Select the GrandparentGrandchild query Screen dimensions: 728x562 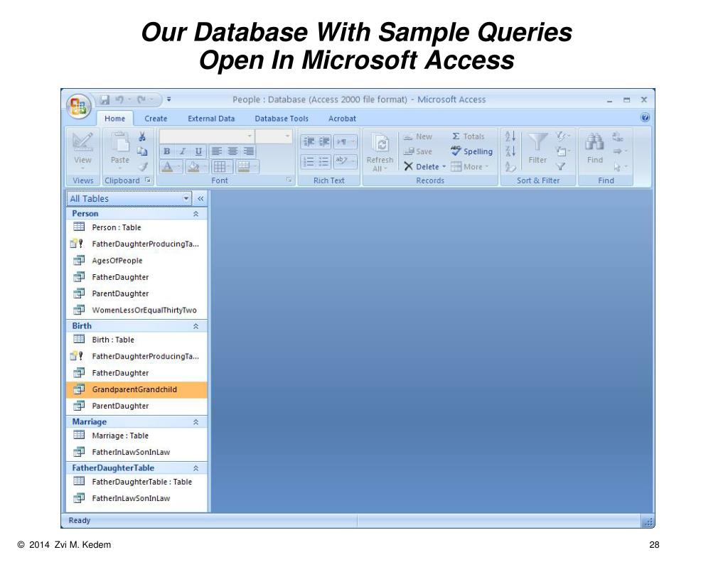pos(136,389)
